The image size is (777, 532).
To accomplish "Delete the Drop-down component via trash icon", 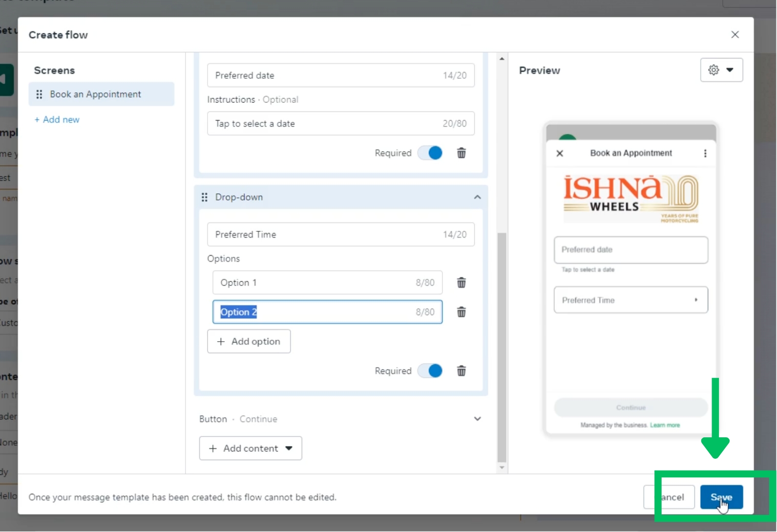I will pos(461,371).
